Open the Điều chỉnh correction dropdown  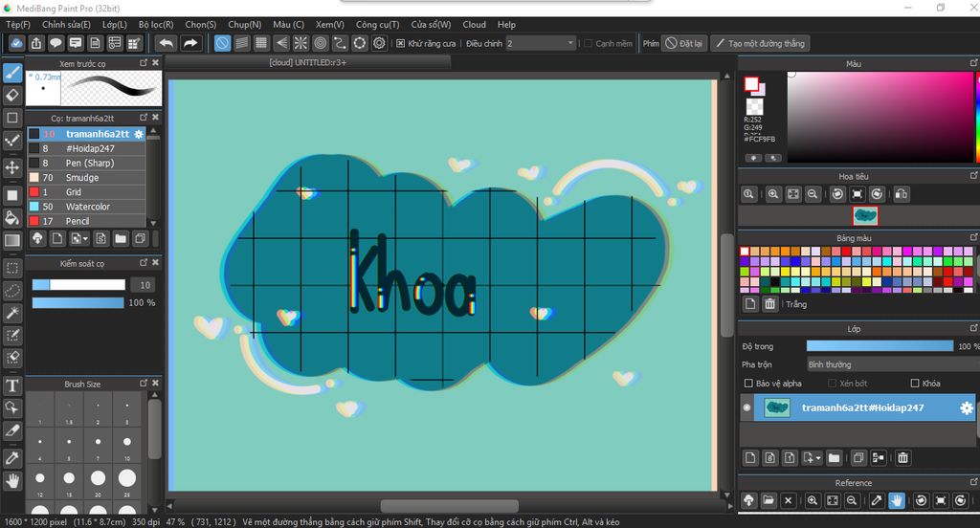541,43
